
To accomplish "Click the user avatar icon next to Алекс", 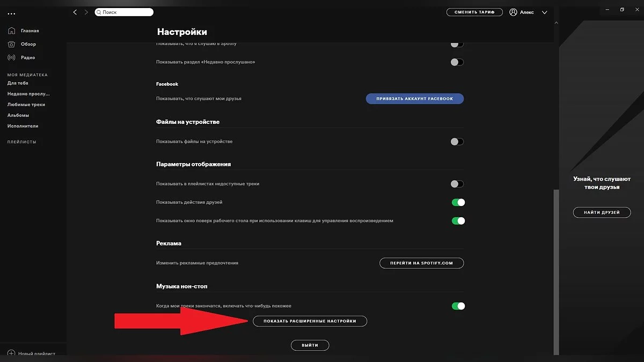I will 514,12.
